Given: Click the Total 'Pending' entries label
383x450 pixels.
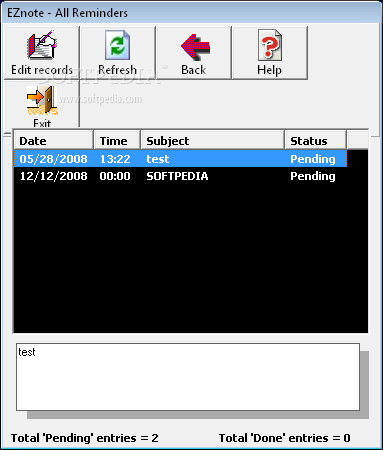Looking at the screenshot, I should click(x=85, y=438).
